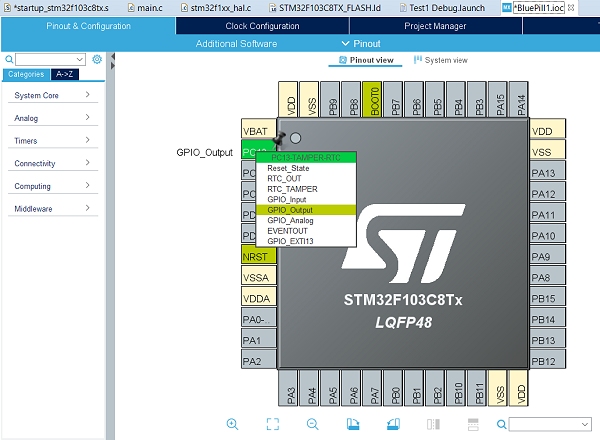The image size is (600, 440).
Task: Click pin PA9 on the chip
Action: tap(543, 257)
